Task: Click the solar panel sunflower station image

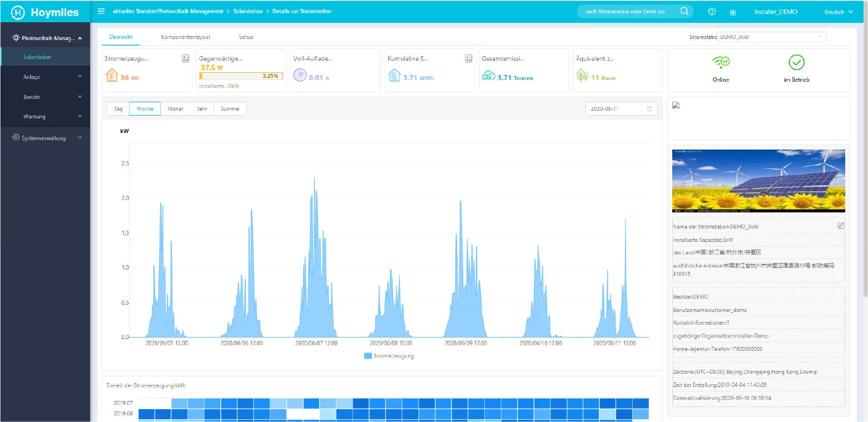Action: click(758, 181)
